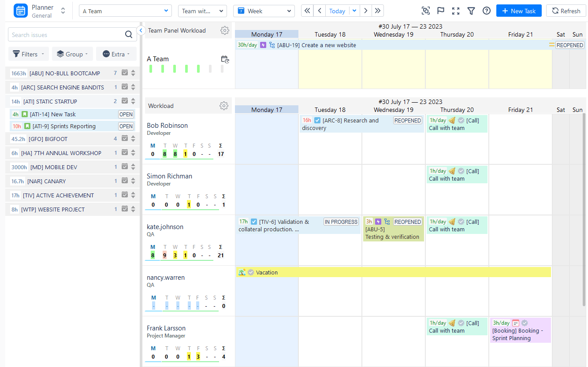The width and height of the screenshot is (588, 367).
Task: Click booking calendar icon on Sprint Planning
Action: click(516, 323)
